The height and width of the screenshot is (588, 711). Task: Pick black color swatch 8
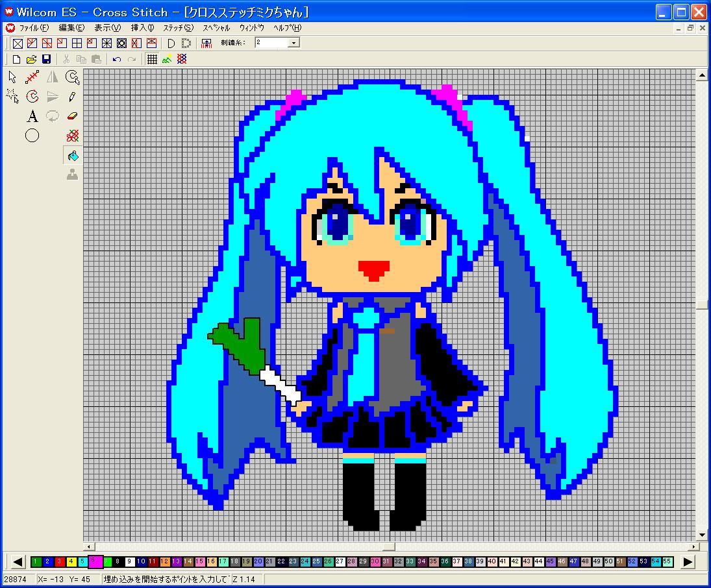(x=118, y=561)
